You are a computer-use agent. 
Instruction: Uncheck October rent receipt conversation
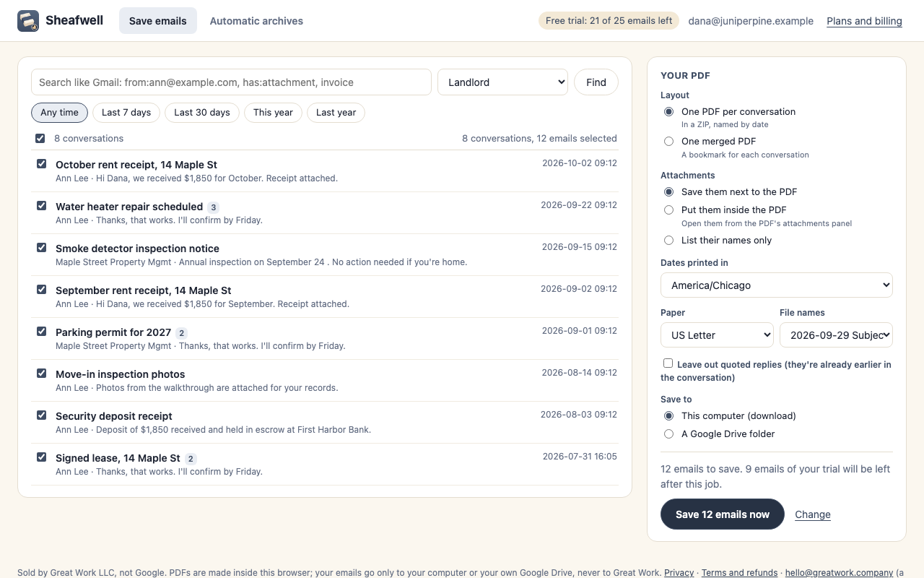[42, 164]
